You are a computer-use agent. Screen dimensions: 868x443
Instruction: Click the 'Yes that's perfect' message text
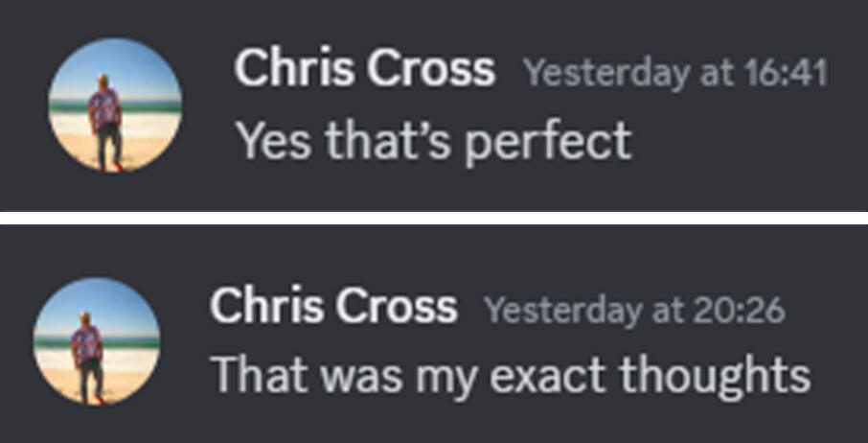point(433,141)
